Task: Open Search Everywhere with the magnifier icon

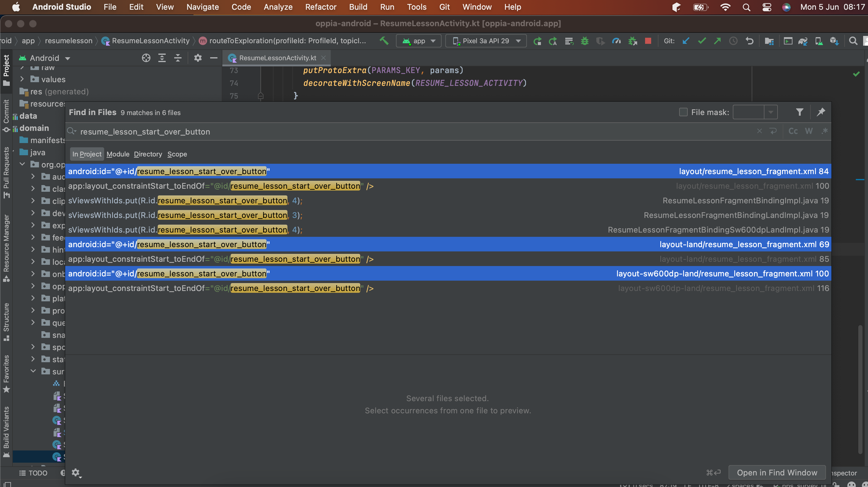Action: [853, 41]
